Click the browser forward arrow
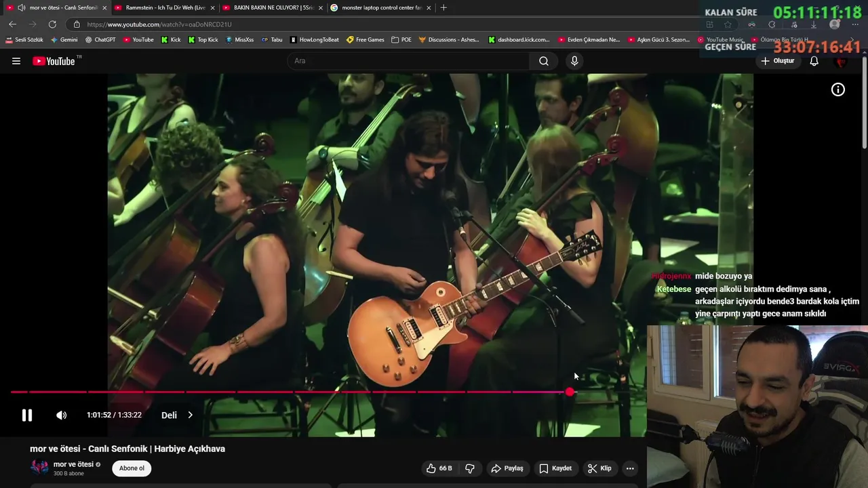 (x=32, y=24)
